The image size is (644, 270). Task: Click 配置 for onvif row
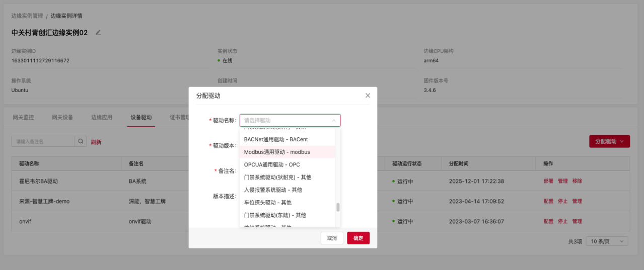(548, 221)
